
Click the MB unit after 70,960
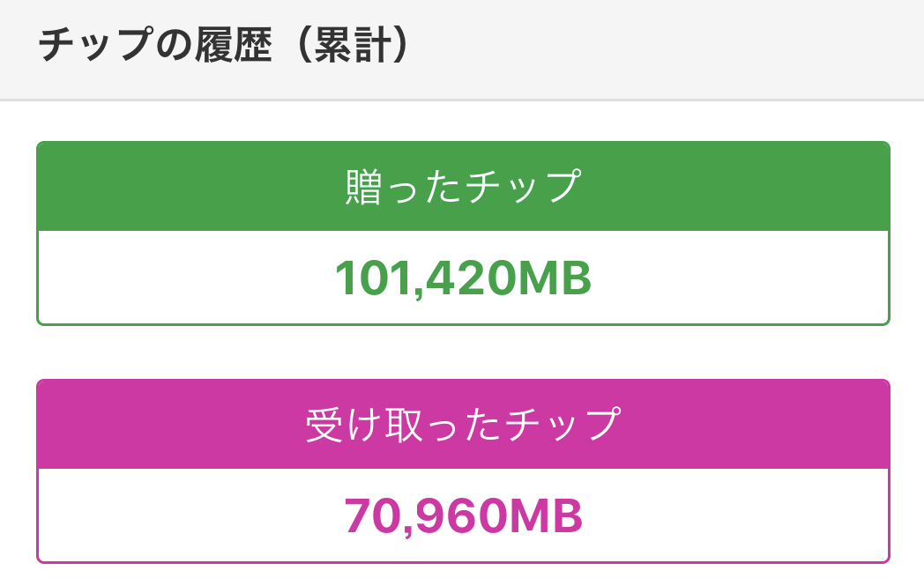click(545, 516)
